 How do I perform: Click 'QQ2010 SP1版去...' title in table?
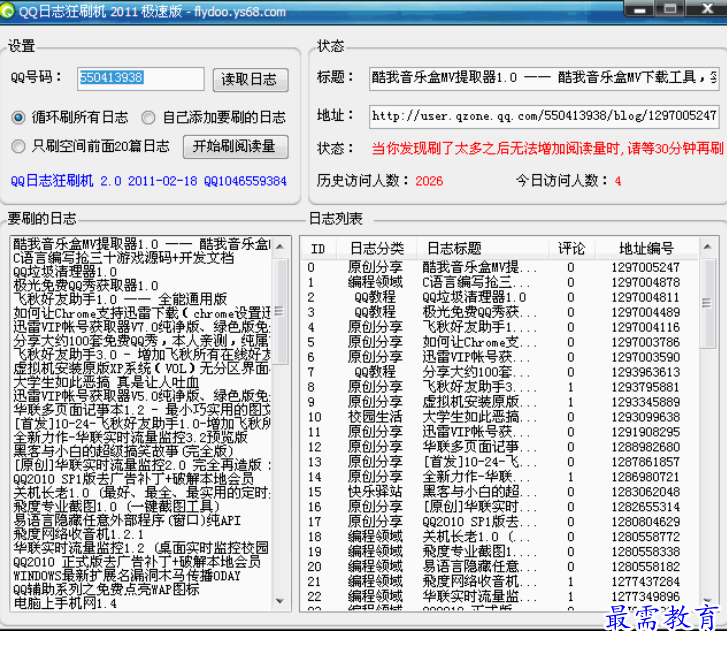[479, 522]
